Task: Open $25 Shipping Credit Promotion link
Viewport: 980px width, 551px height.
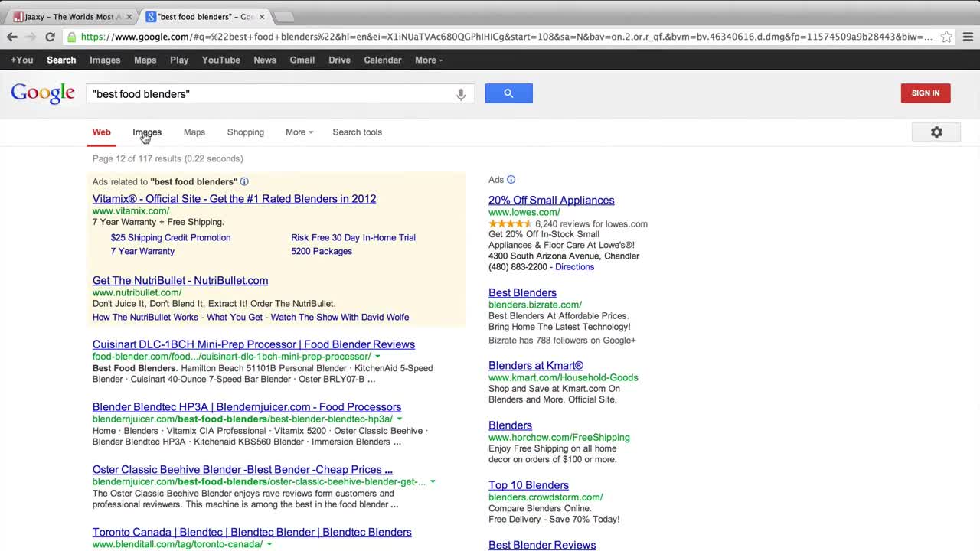Action: tap(171, 237)
